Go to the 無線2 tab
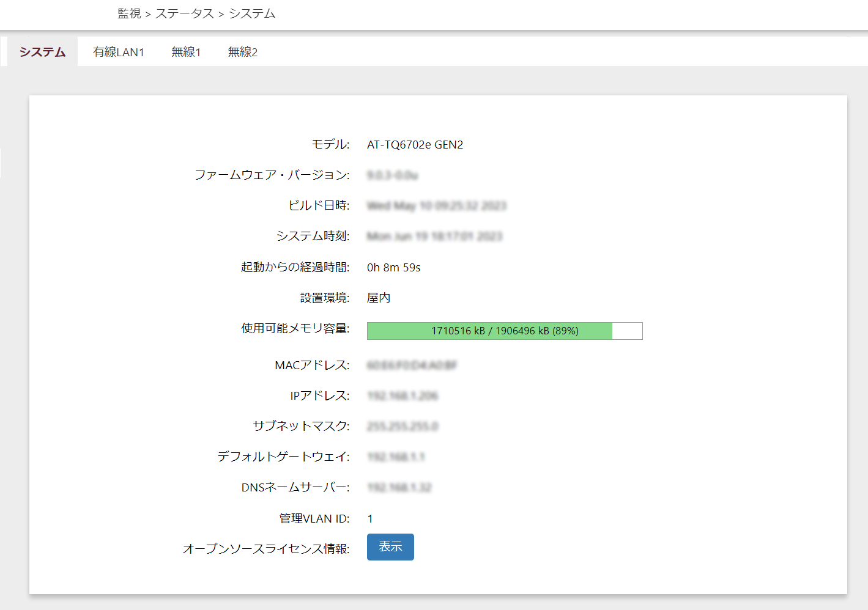868x610 pixels. pyautogui.click(x=243, y=52)
